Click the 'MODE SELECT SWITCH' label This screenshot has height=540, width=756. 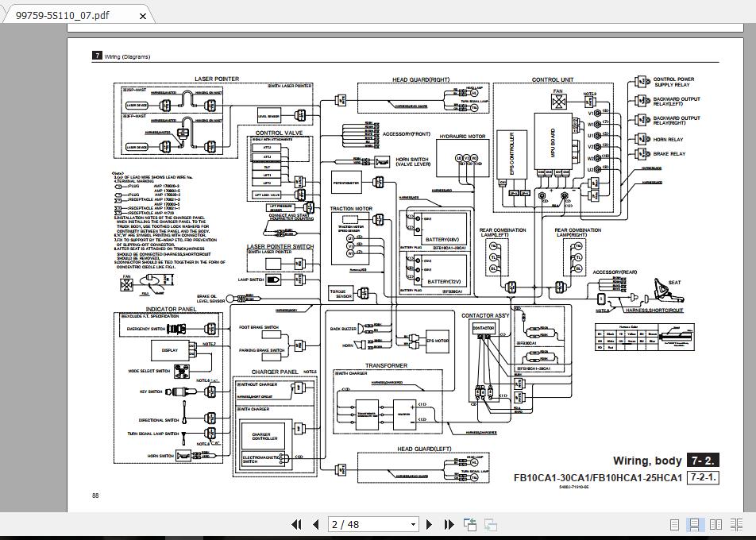point(149,372)
